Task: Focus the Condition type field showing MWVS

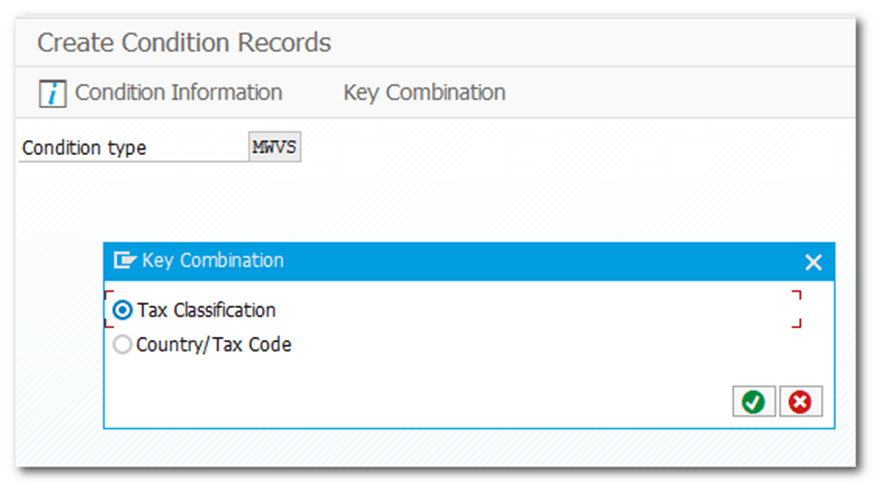Action: point(274,147)
